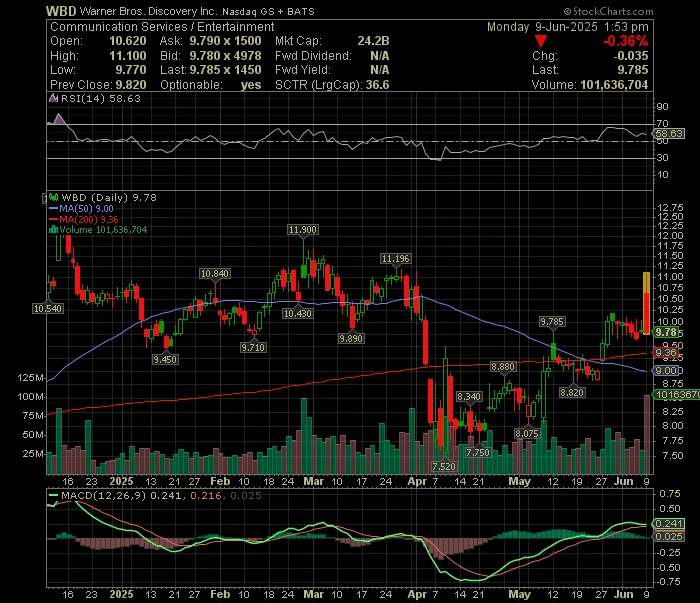The width and height of the screenshot is (700, 603).
Task: Click the Optionable value yes
Action: pos(251,85)
